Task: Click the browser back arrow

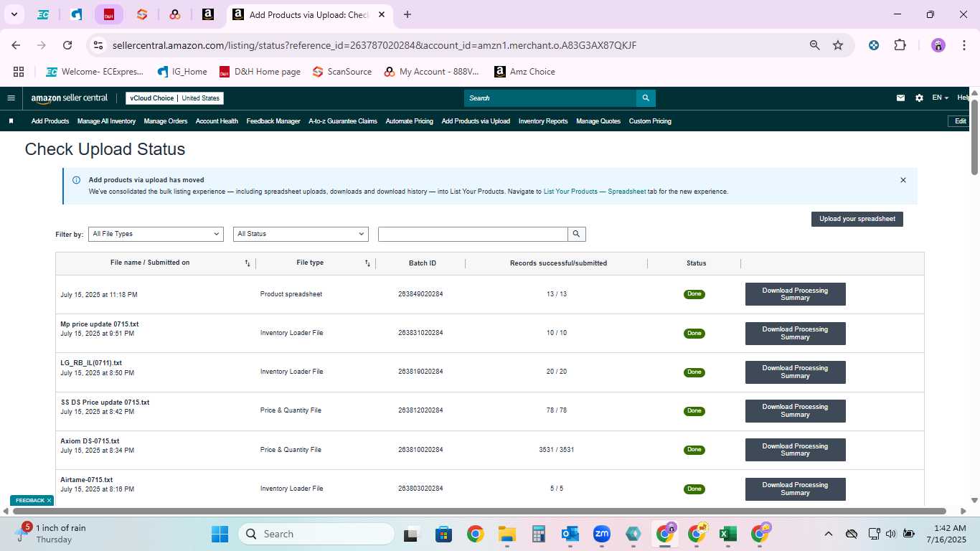Action: pyautogui.click(x=16, y=45)
